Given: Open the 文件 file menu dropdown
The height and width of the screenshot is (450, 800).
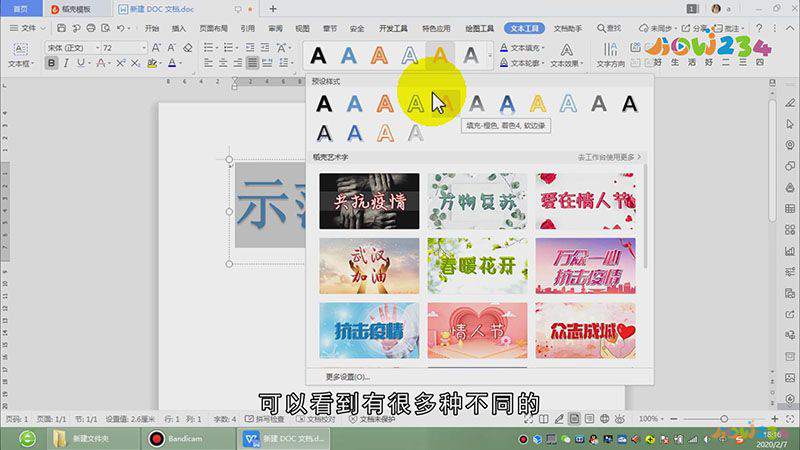Looking at the screenshot, I should point(28,28).
